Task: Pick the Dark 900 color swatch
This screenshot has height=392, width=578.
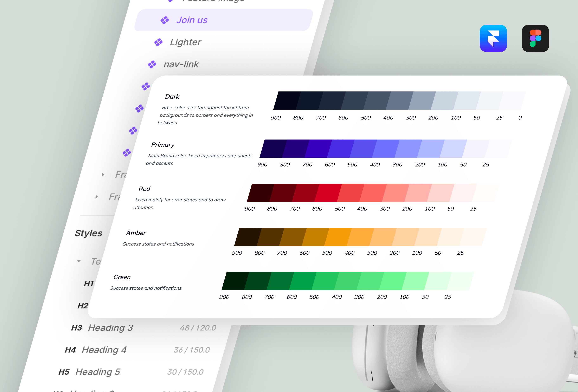Action: click(287, 100)
